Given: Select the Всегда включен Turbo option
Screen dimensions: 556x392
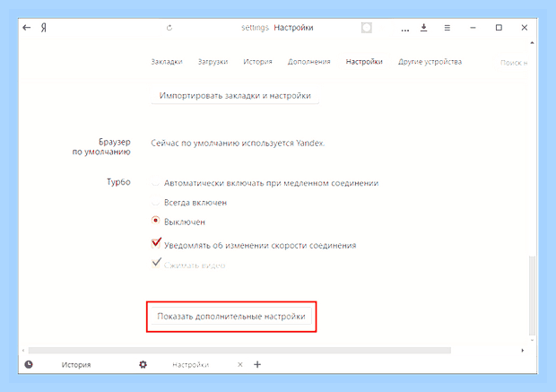Looking at the screenshot, I should click(x=155, y=202).
